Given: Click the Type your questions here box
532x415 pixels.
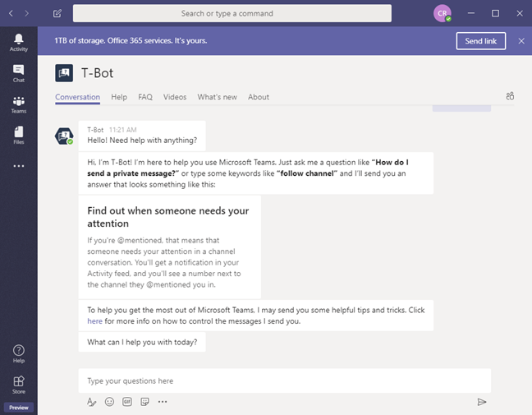Looking at the screenshot, I should 285,380.
